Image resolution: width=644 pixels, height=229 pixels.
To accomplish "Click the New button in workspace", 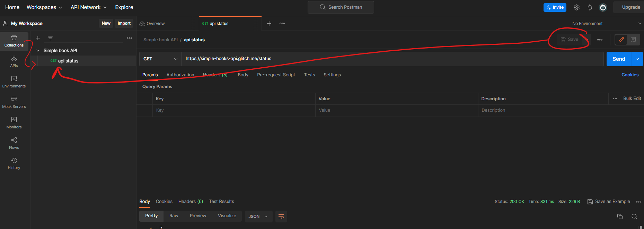I will coord(106,23).
